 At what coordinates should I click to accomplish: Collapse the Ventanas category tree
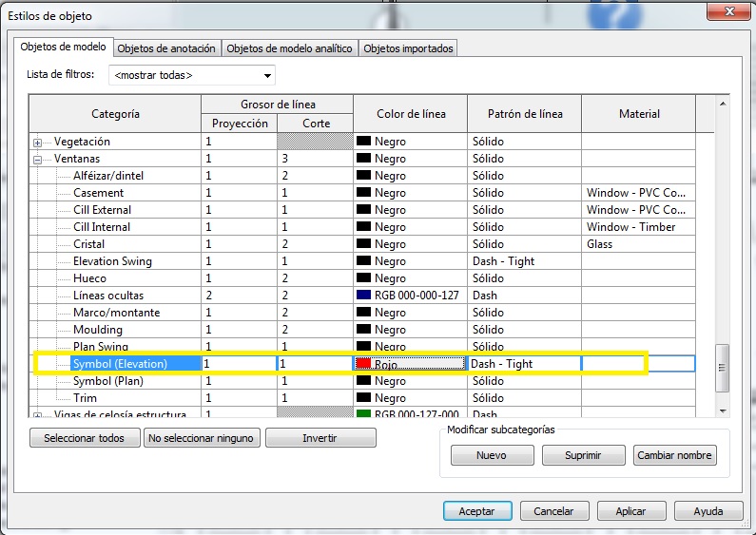[39, 159]
